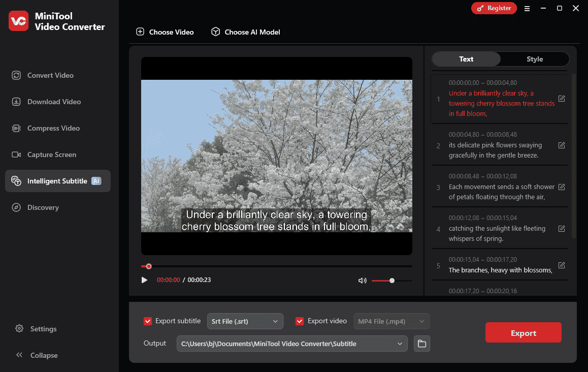Open the hamburger main menu

tap(527, 8)
